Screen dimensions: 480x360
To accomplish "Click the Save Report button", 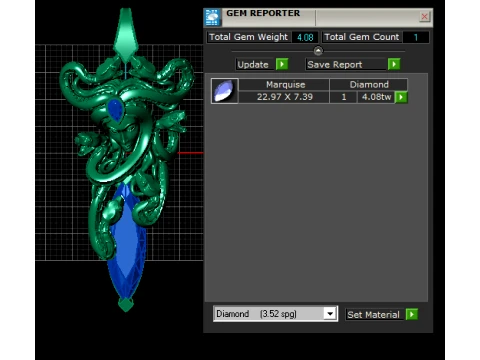I will (x=346, y=64).
